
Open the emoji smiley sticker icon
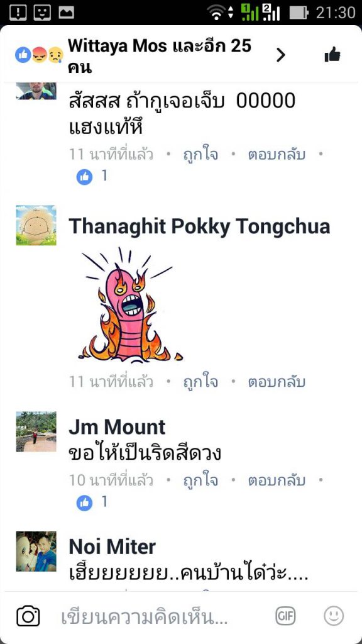pyautogui.click(x=334, y=616)
